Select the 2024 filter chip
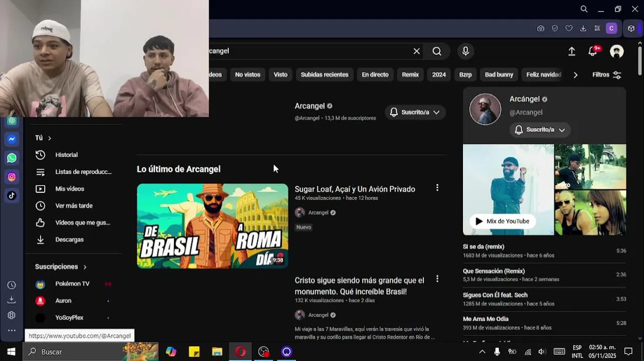 [x=439, y=75]
